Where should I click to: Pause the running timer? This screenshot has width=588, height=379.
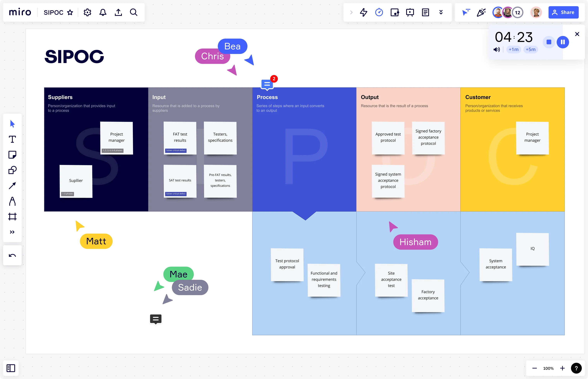pyautogui.click(x=563, y=42)
